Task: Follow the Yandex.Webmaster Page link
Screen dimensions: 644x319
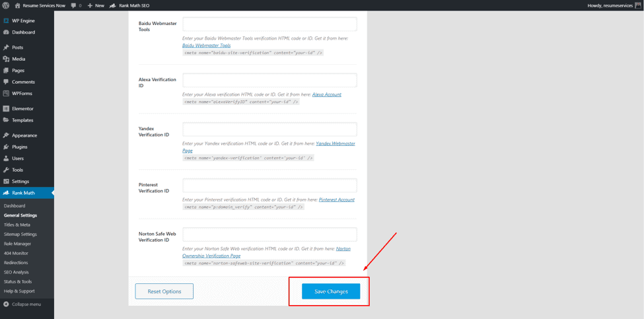Action: tap(336, 144)
